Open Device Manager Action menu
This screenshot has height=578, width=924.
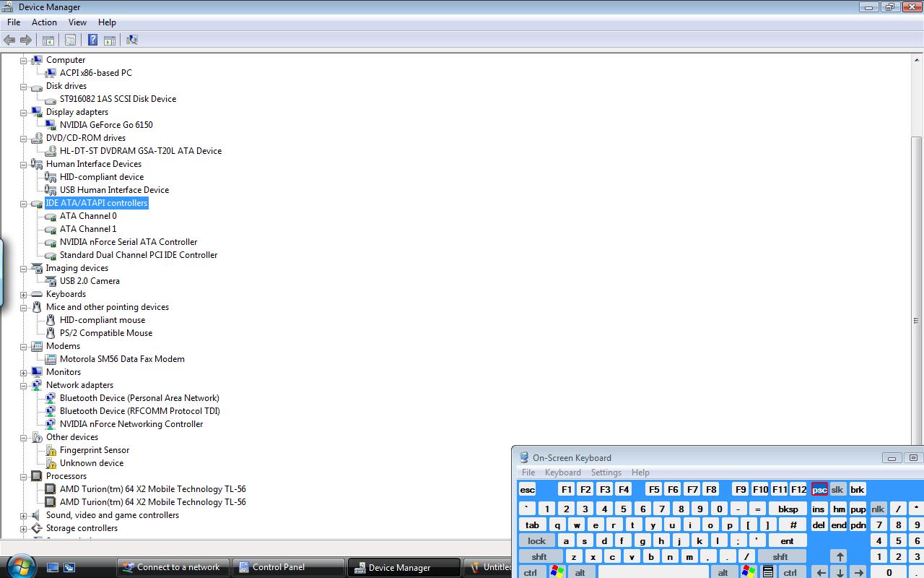tap(44, 22)
